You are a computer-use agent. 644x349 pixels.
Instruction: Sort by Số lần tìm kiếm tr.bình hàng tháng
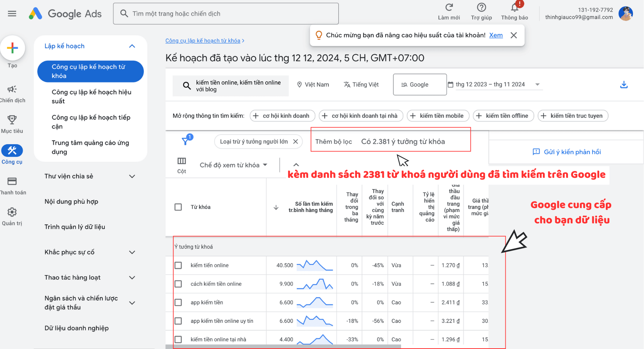311,207
